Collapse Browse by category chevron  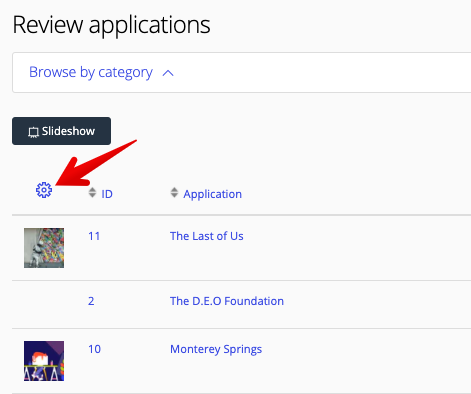pyautogui.click(x=168, y=73)
